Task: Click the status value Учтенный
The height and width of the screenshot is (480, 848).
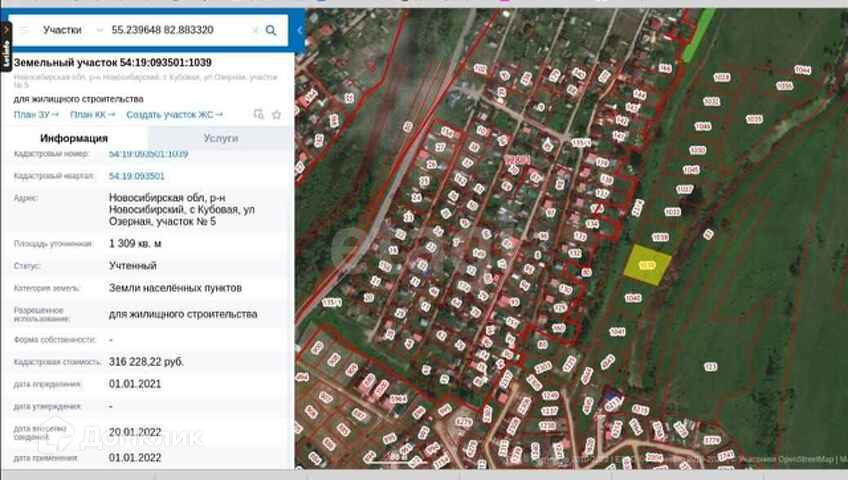Action: 132,266
